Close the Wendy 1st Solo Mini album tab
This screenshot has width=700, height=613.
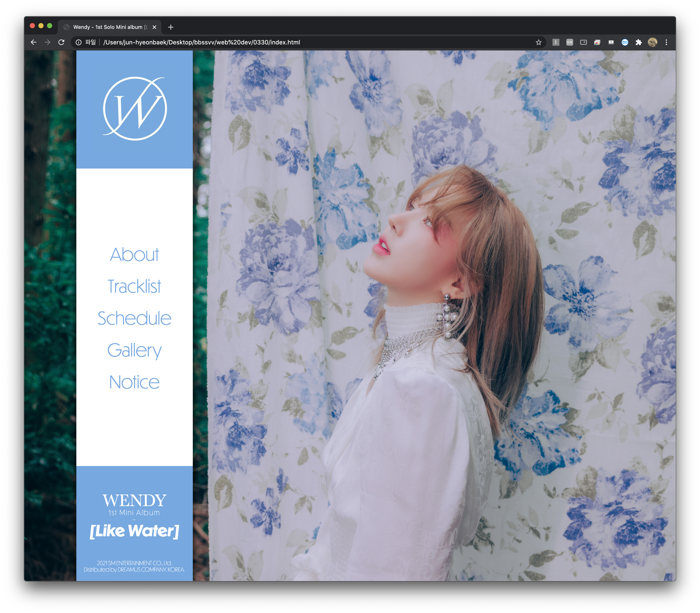(x=154, y=27)
